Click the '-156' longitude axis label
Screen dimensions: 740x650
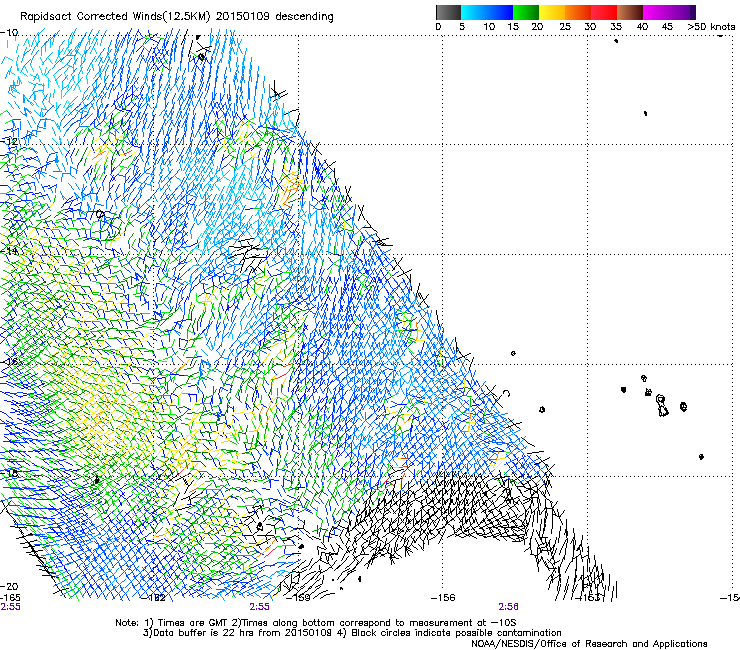(443, 598)
